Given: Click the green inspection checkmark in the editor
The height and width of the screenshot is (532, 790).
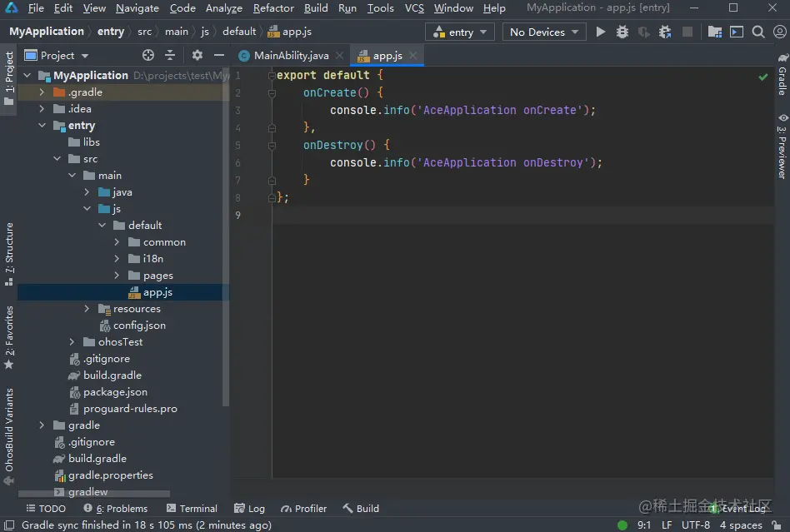Looking at the screenshot, I should tap(763, 77).
